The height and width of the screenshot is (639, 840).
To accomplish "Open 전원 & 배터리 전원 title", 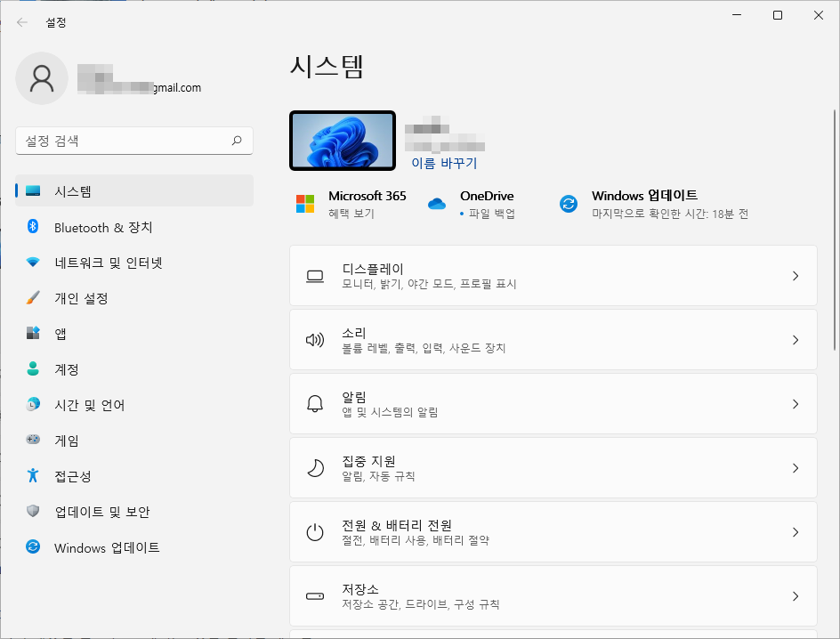I will [397, 525].
